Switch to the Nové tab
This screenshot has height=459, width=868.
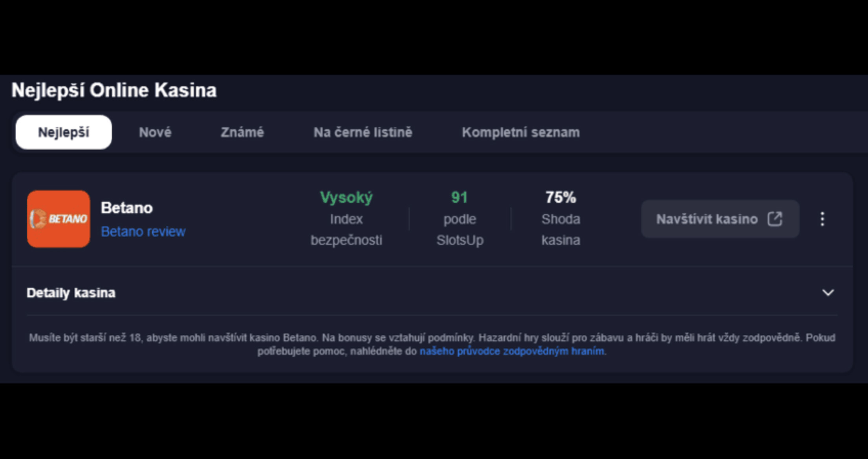[155, 132]
